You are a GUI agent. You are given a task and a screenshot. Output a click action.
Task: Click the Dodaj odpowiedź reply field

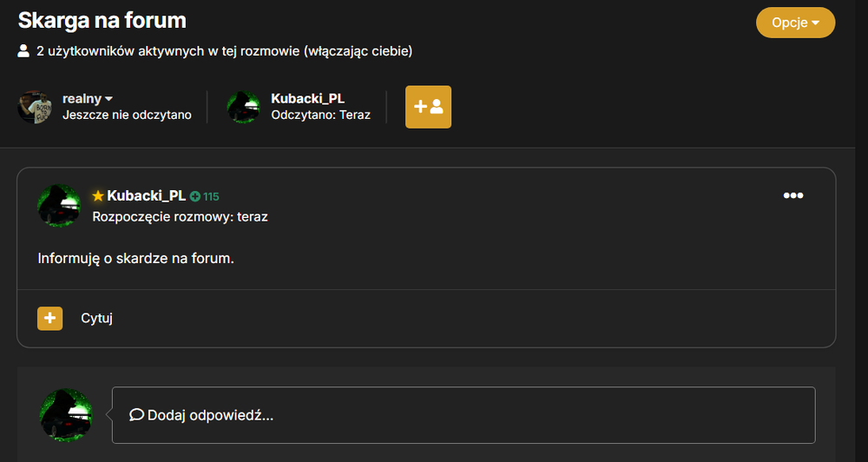click(464, 415)
